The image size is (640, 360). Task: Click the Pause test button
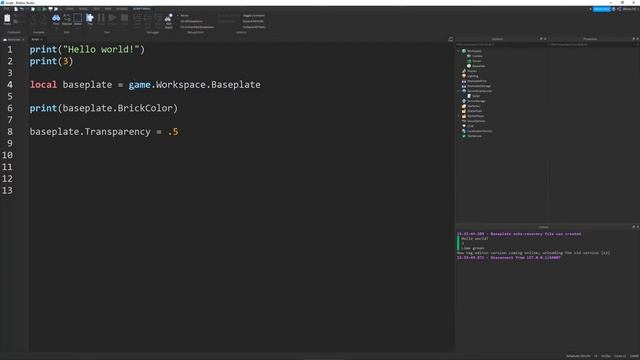click(101, 19)
